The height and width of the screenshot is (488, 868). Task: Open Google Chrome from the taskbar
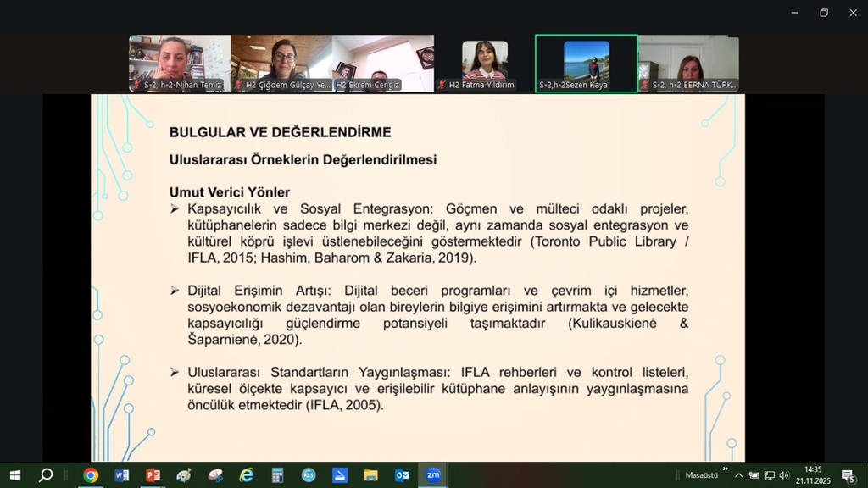coord(90,475)
